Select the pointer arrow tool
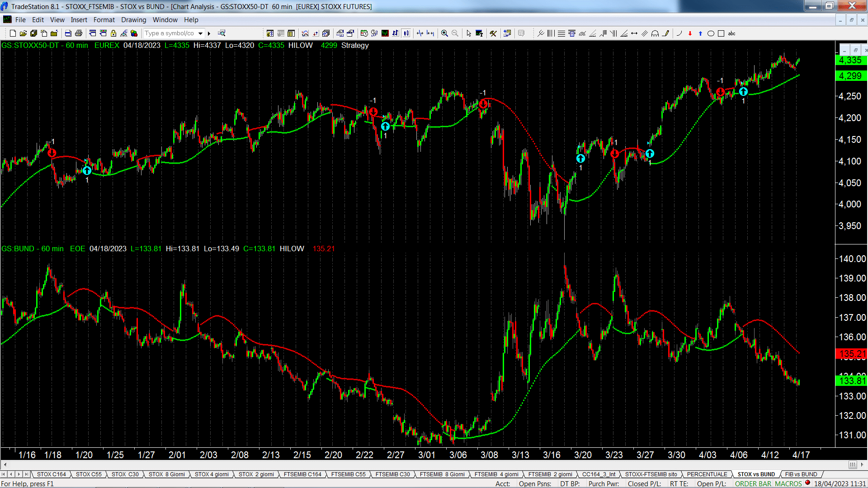Viewport: 868px width, 488px height. point(469,33)
